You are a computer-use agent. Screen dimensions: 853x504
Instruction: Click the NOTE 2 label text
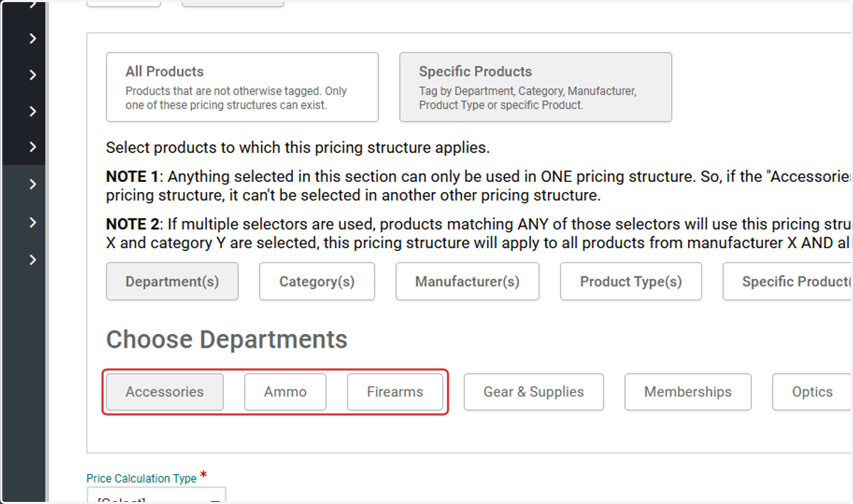pos(133,224)
